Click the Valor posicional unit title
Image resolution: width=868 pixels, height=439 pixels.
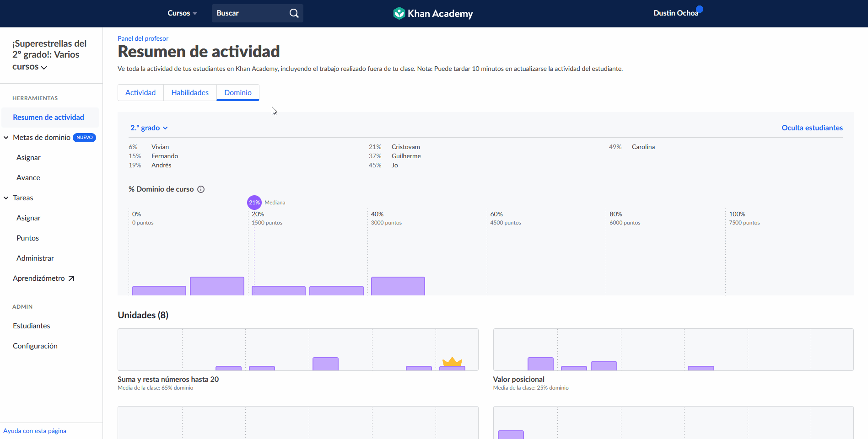(518, 380)
